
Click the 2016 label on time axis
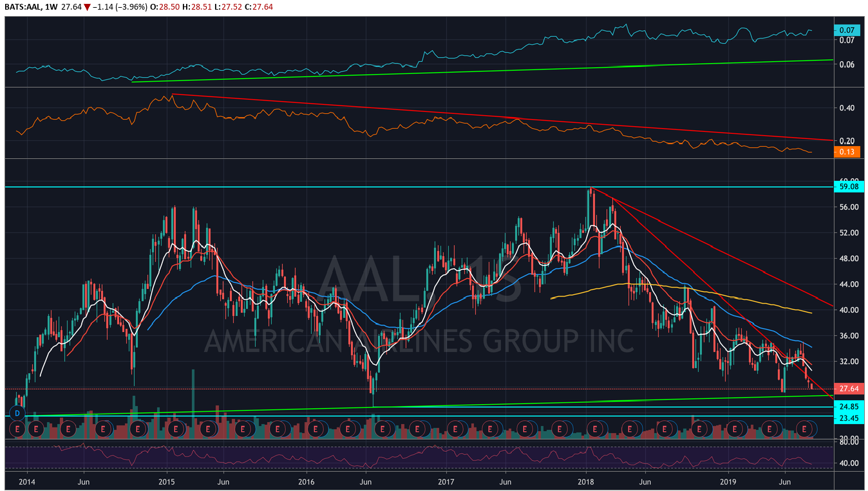click(x=307, y=481)
